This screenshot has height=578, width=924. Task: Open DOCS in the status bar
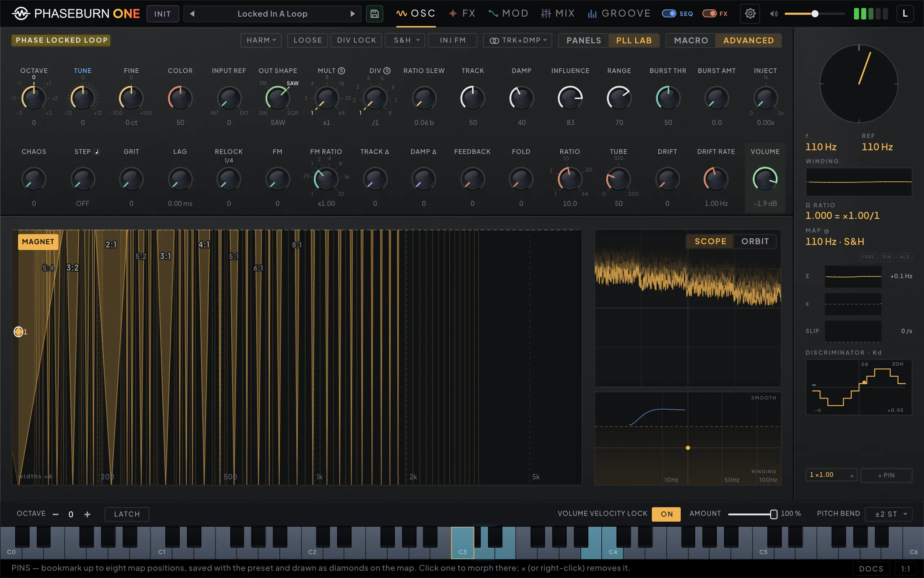click(x=871, y=569)
